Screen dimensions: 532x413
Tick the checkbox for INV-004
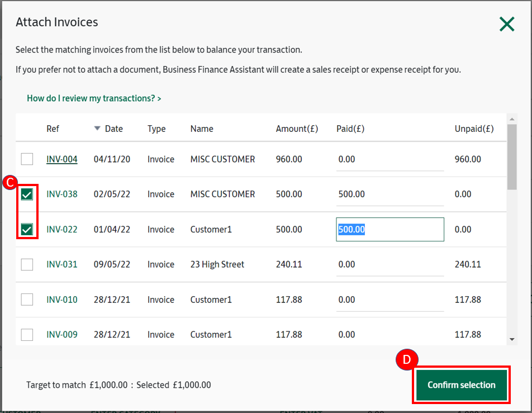click(27, 159)
